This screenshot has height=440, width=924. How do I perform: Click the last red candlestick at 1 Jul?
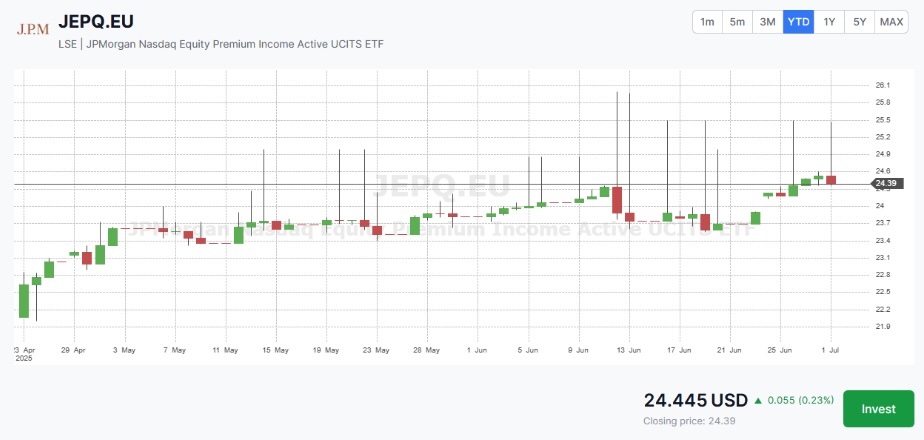pos(831,180)
